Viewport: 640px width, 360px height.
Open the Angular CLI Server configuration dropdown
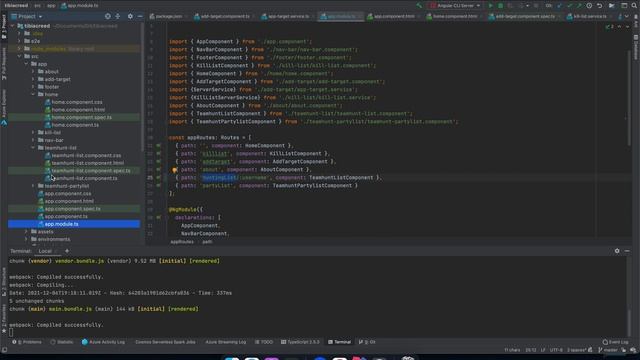(x=455, y=6)
